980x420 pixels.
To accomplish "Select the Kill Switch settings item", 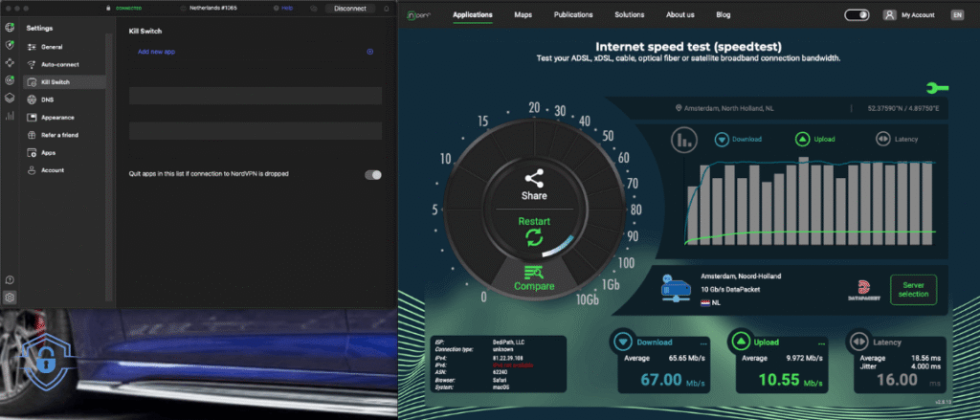I will coord(64,82).
